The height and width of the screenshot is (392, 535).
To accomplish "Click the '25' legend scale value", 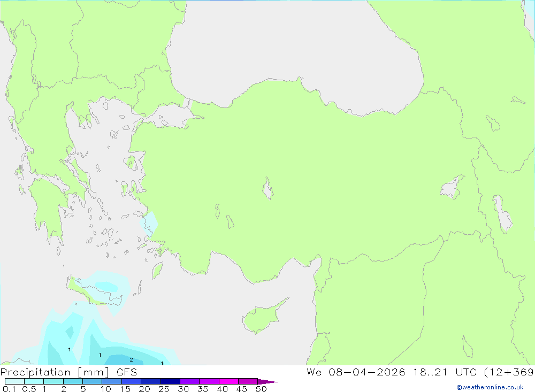I will [x=164, y=389].
